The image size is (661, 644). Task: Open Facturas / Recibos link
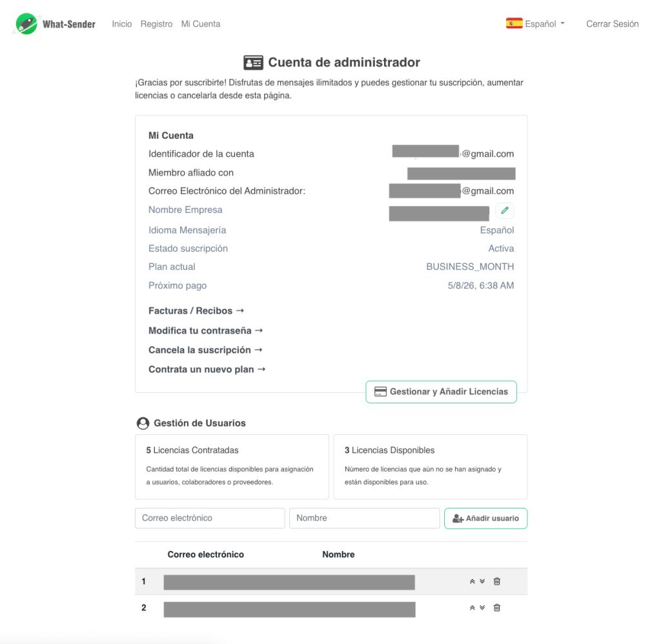click(x=196, y=311)
